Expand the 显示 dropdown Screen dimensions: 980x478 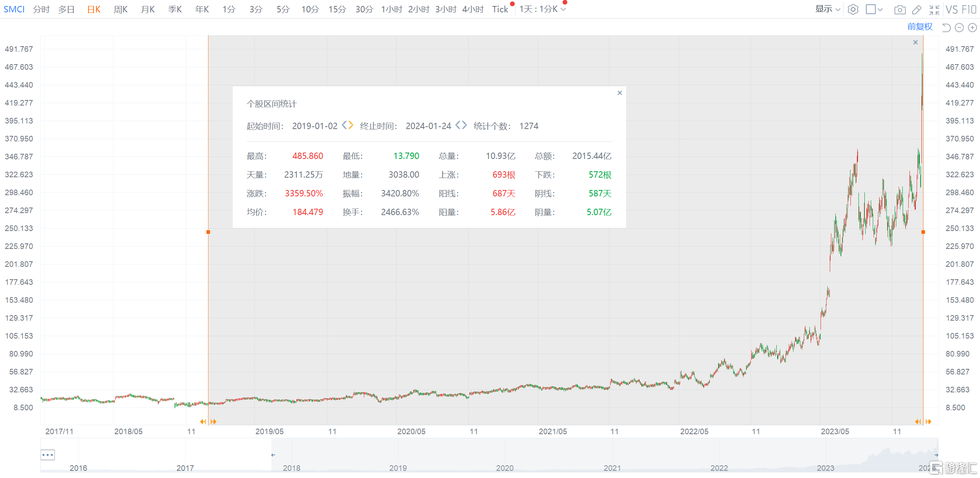point(827,9)
